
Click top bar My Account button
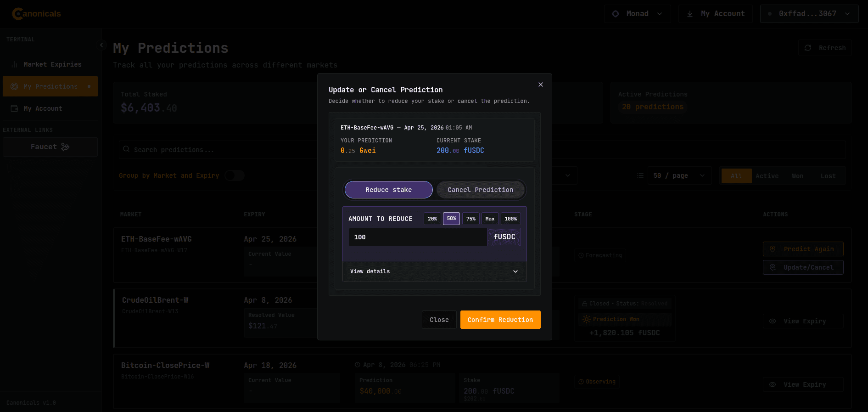click(x=716, y=14)
